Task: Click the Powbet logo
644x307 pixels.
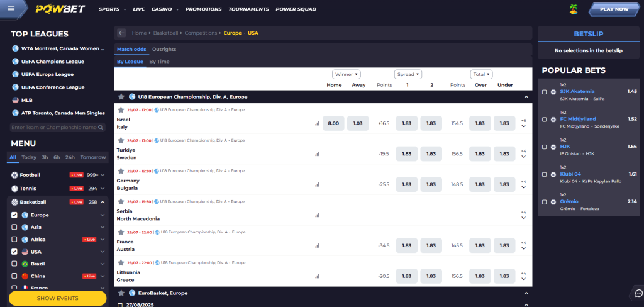Action: [x=60, y=9]
